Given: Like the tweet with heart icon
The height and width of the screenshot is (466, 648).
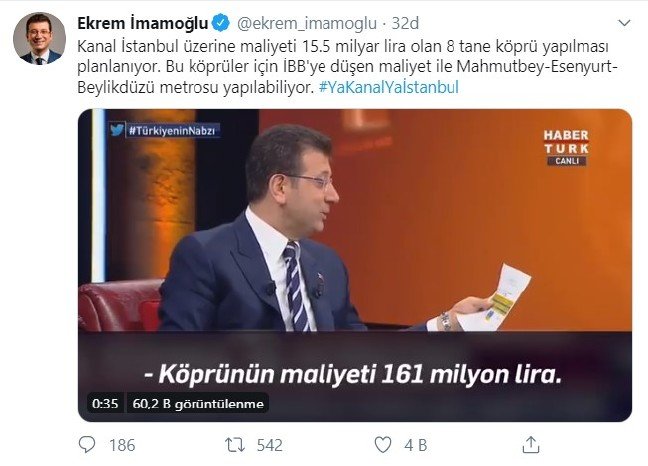Looking at the screenshot, I should 383,445.
